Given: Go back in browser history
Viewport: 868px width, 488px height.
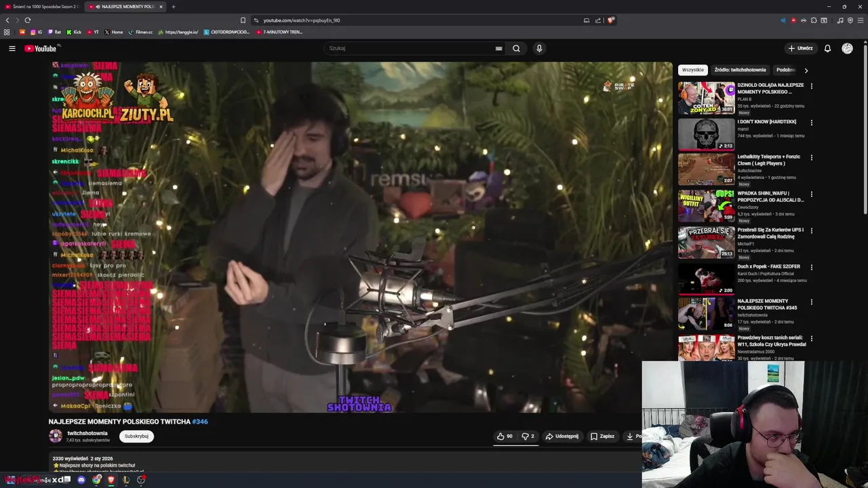Looking at the screenshot, I should pos(7,20).
